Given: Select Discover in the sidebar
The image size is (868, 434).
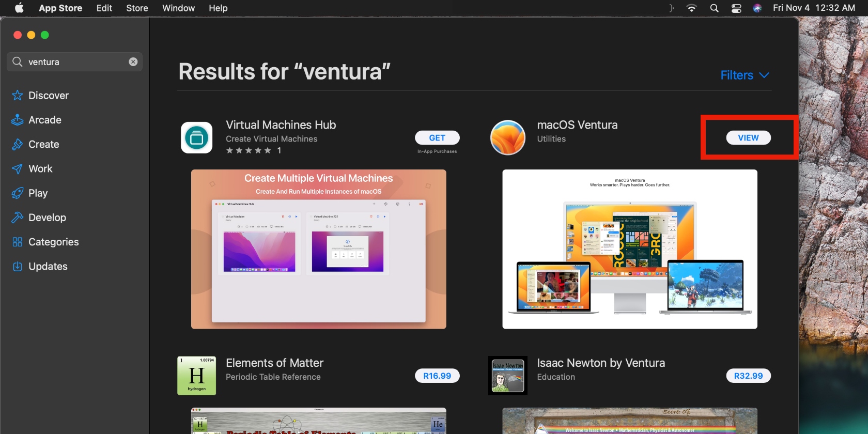Looking at the screenshot, I should pyautogui.click(x=49, y=96).
